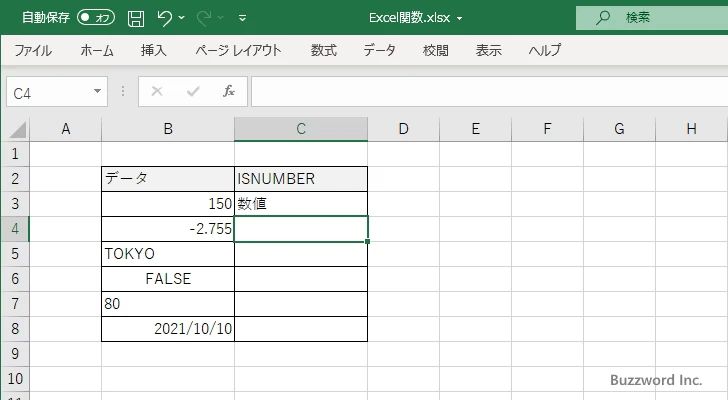
Task: Select row 4 header
Action: click(x=15, y=229)
